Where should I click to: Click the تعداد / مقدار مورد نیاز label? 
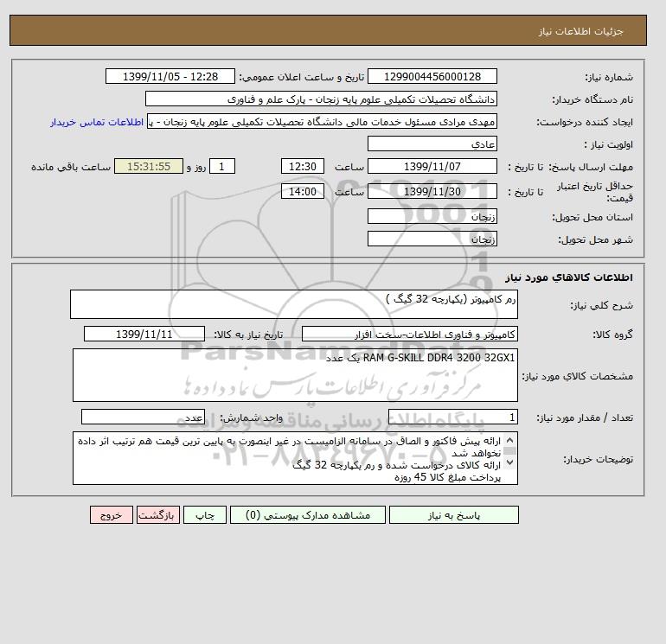[x=585, y=418]
